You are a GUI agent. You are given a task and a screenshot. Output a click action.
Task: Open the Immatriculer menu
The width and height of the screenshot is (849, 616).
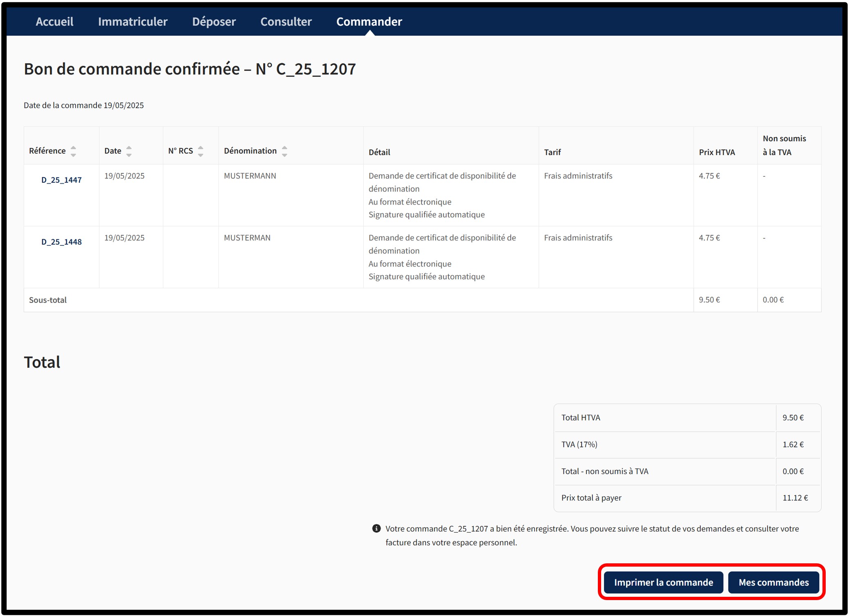coord(133,21)
